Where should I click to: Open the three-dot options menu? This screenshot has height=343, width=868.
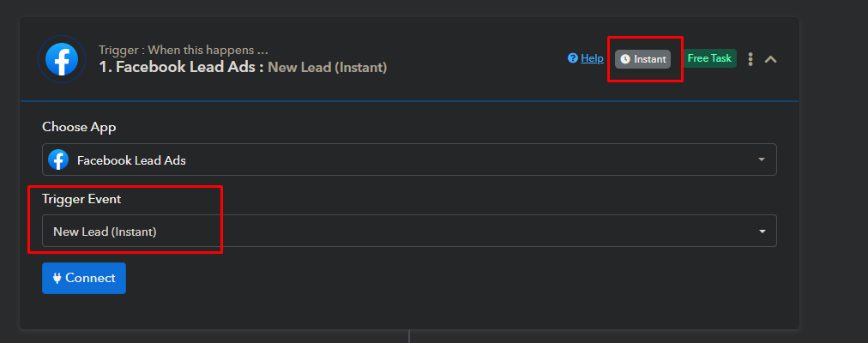pos(750,58)
